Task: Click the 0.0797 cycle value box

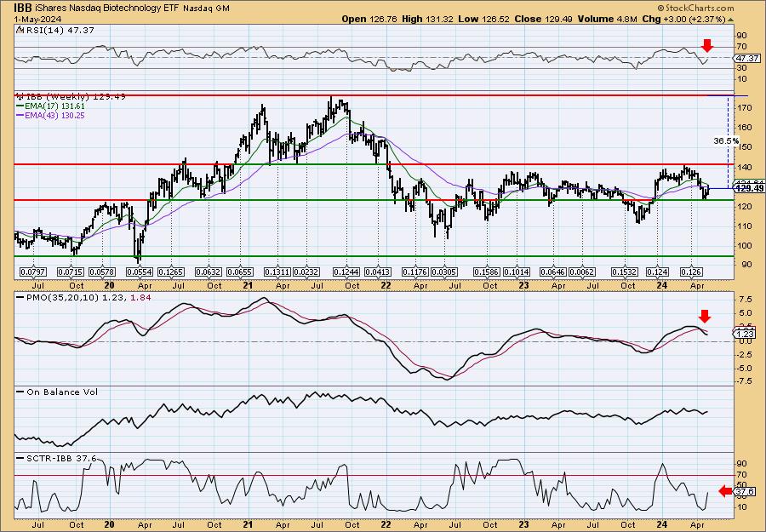Action: click(32, 272)
